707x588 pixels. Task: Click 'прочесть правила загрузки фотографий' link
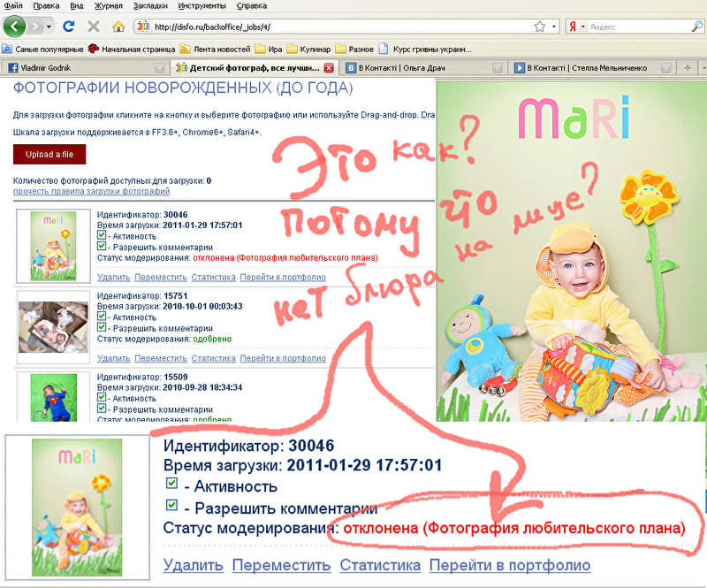pyautogui.click(x=92, y=191)
